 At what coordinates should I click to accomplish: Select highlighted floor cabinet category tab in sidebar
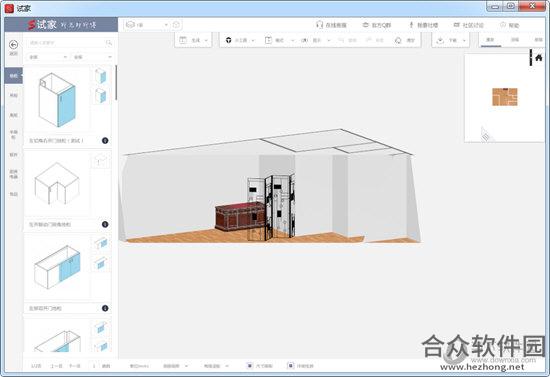pos(13,76)
